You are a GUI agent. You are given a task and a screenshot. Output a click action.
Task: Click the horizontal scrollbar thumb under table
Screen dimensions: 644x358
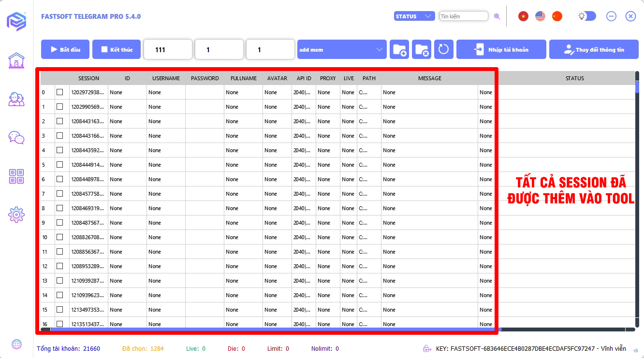(276, 329)
